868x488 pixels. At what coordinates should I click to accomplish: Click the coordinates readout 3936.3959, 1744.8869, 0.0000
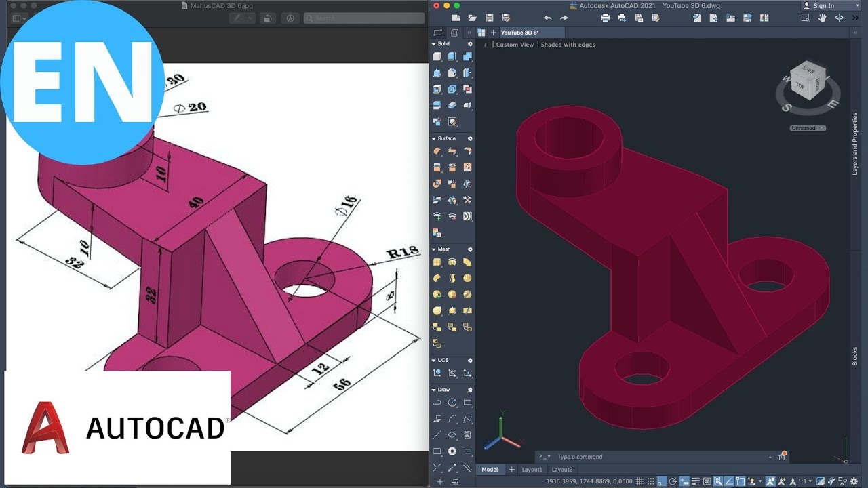[589, 481]
